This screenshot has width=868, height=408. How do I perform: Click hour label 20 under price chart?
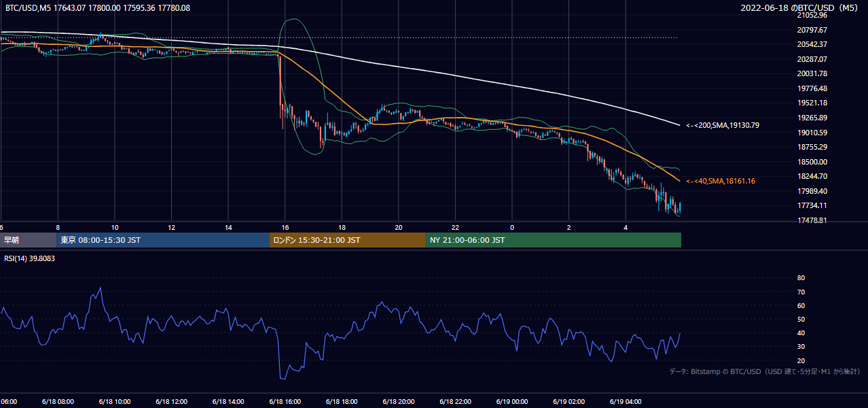[x=399, y=227]
